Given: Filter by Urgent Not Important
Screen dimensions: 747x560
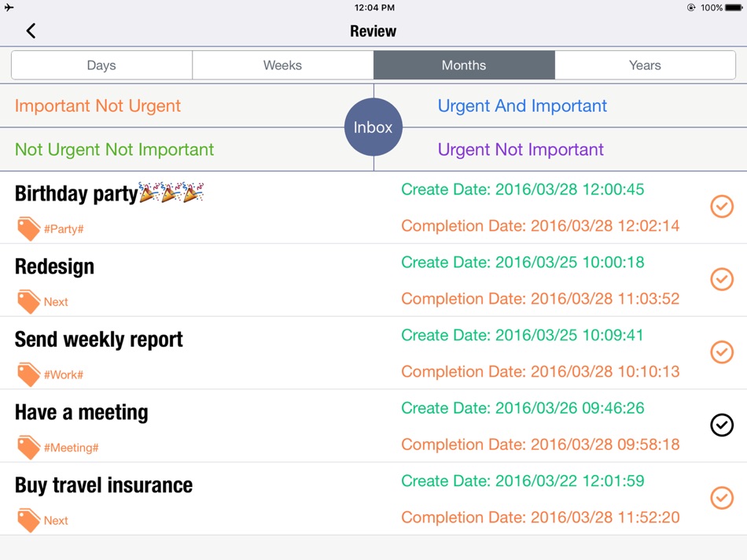Looking at the screenshot, I should (x=521, y=149).
